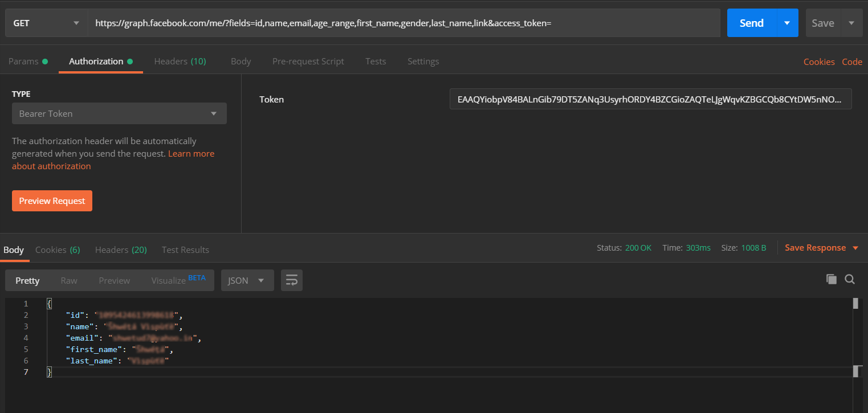The image size is (868, 413).
Task: Toggle line wrapping in the response body
Action: pyautogui.click(x=291, y=280)
